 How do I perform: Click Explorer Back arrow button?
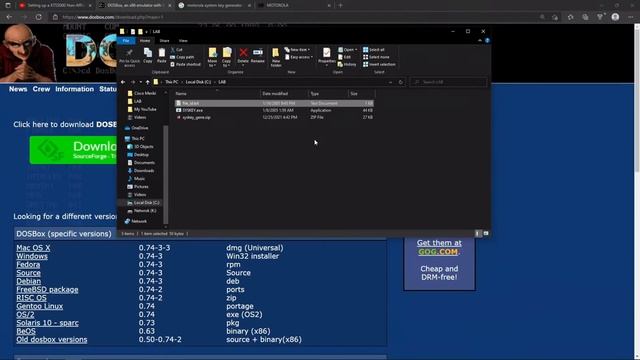pyautogui.click(x=123, y=82)
